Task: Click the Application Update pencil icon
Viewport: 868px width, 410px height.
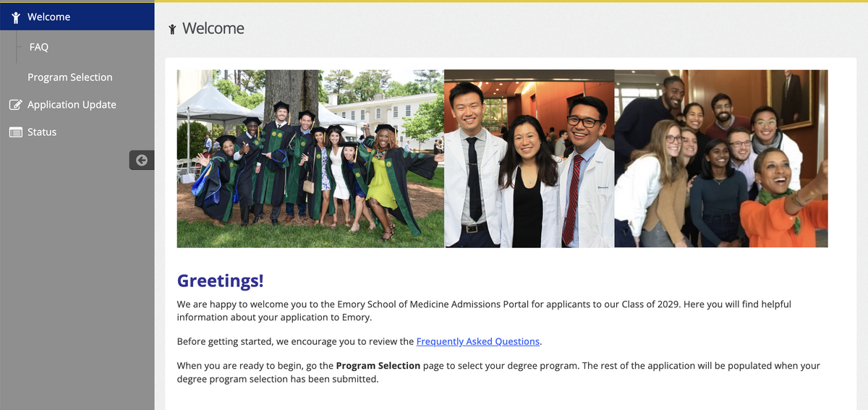Action: tap(15, 105)
